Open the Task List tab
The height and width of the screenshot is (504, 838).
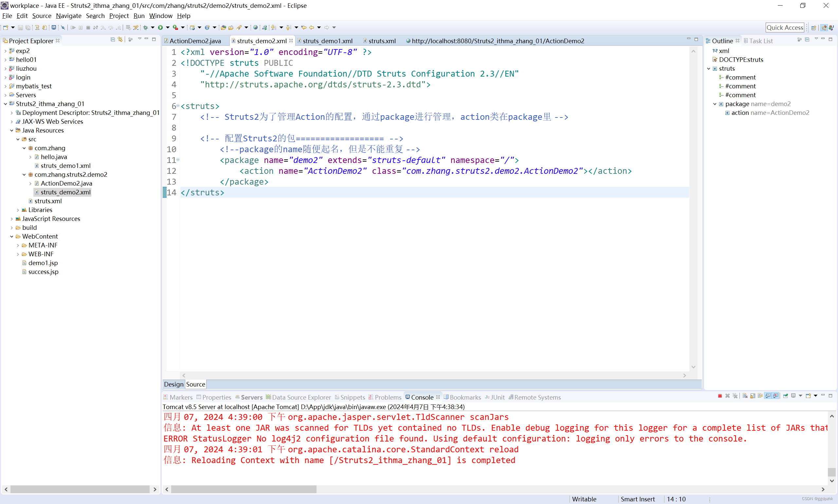point(758,41)
